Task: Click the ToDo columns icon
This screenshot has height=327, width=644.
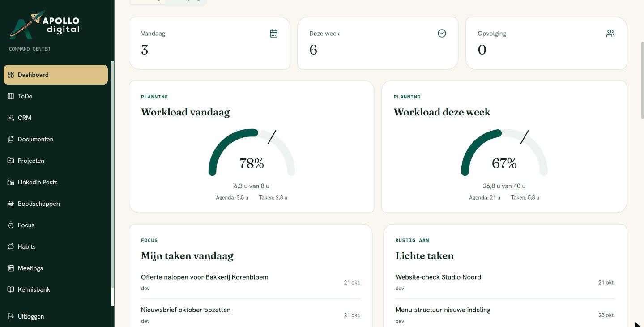Action: [x=11, y=96]
